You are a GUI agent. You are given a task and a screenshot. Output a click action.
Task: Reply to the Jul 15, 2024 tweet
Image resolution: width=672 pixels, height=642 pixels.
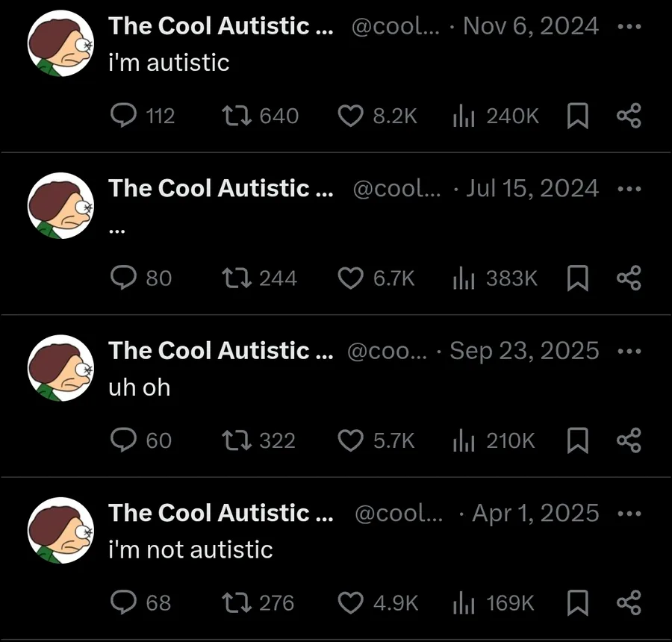pyautogui.click(x=122, y=278)
